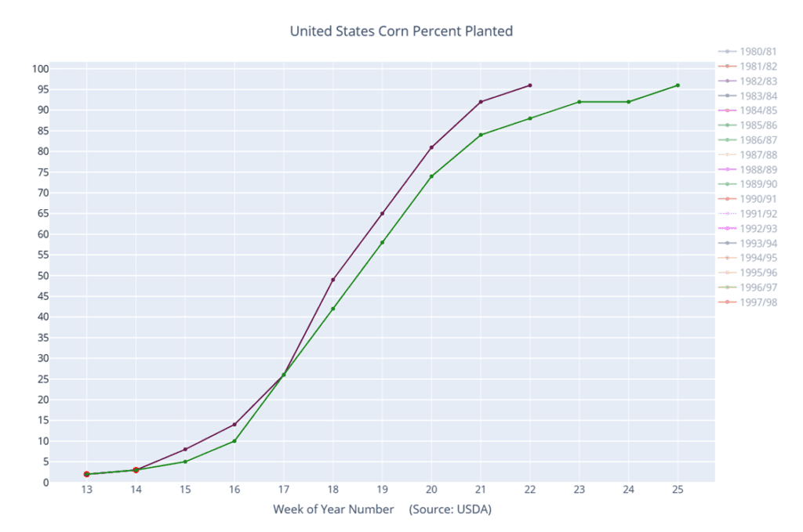Toggle the 1980/81 legend series
This screenshot has height=532, width=803.
(747, 52)
